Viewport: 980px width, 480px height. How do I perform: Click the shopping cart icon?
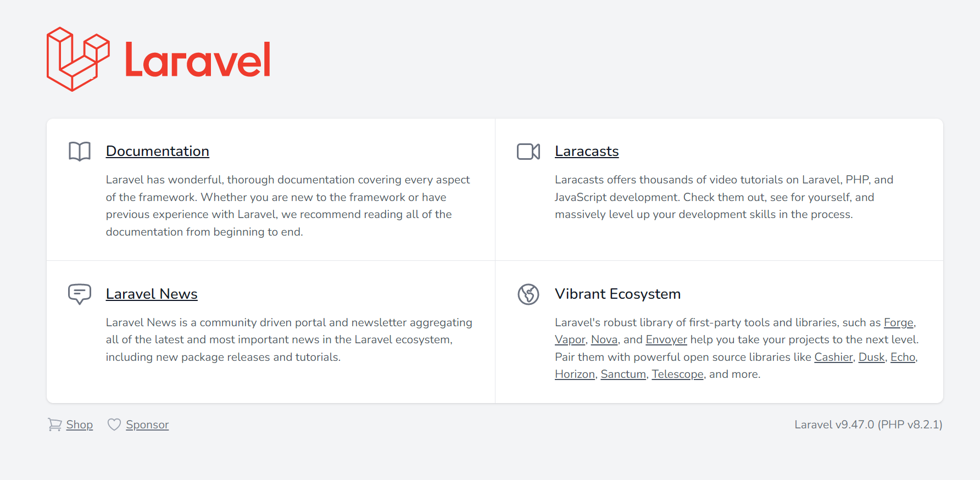pos(54,425)
